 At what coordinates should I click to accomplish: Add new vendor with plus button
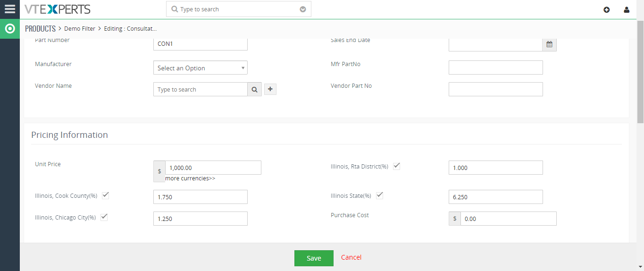(x=270, y=89)
